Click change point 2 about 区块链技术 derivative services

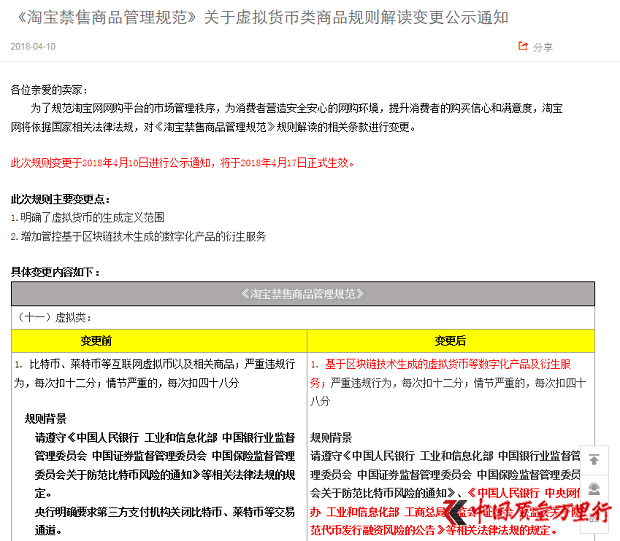tap(138, 236)
